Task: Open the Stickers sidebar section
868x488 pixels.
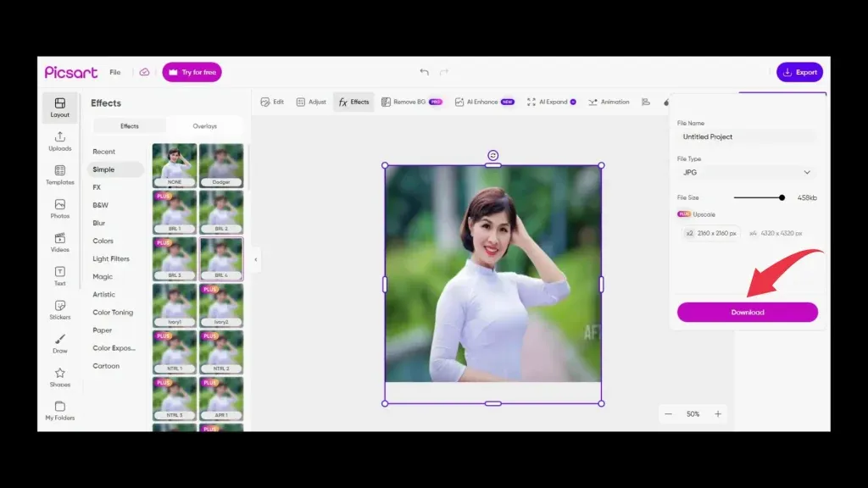Action: (x=60, y=310)
